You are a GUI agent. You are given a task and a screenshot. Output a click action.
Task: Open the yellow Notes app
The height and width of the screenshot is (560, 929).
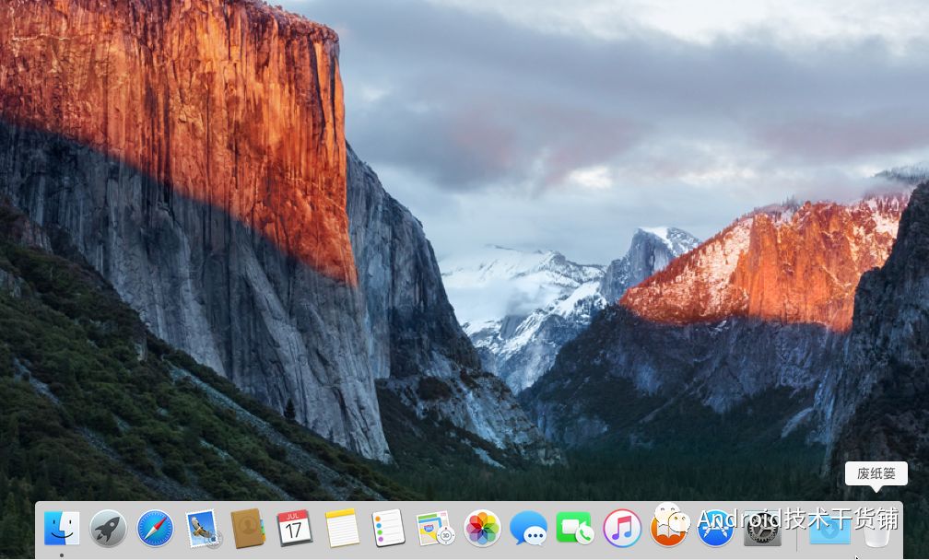342,528
